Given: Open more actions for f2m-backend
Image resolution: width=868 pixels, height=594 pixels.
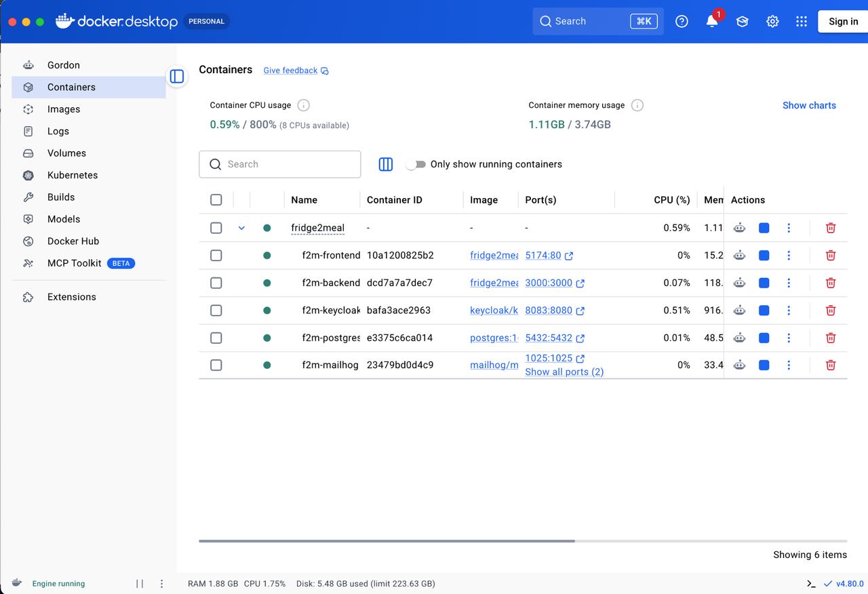Looking at the screenshot, I should [789, 283].
